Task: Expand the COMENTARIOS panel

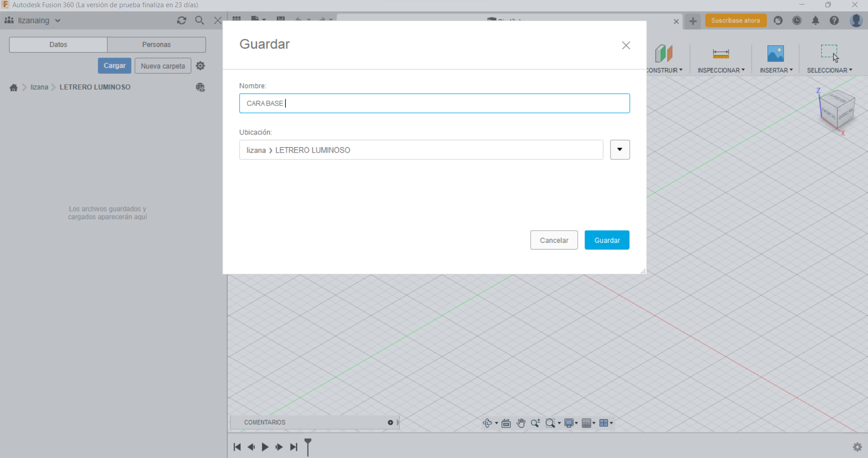Action: coord(314,423)
